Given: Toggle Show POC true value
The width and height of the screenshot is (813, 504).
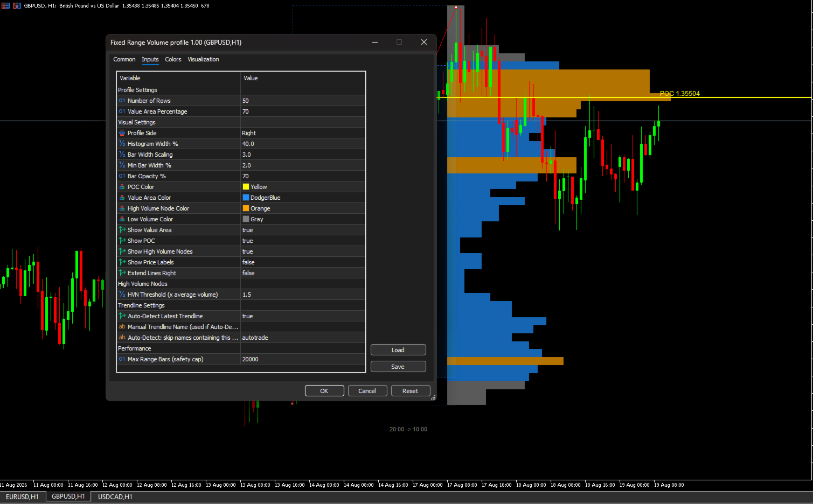Looking at the screenshot, I should click(x=303, y=241).
